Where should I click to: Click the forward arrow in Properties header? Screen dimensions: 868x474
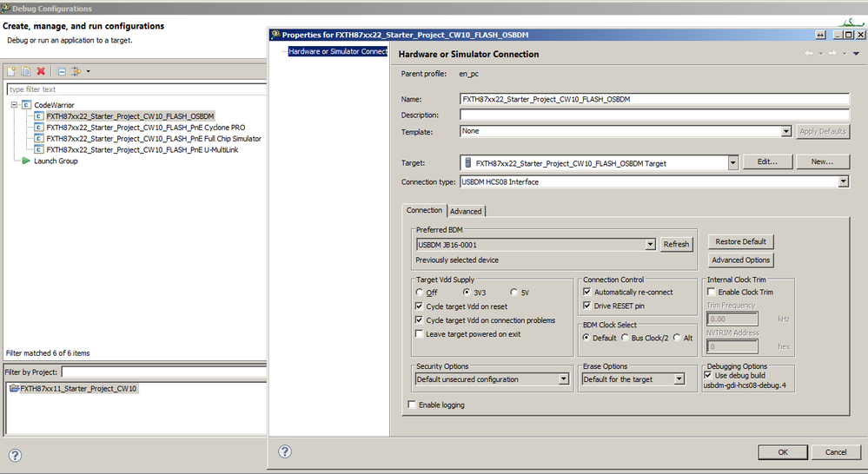[832, 54]
